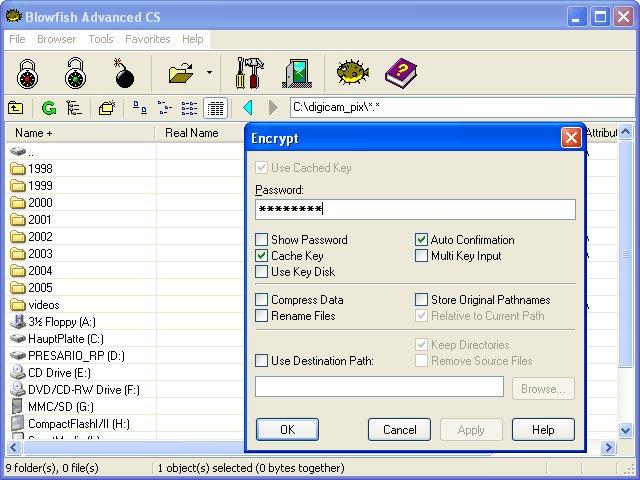Click the blowfish about icon
The height and width of the screenshot is (480, 640).
click(x=353, y=72)
